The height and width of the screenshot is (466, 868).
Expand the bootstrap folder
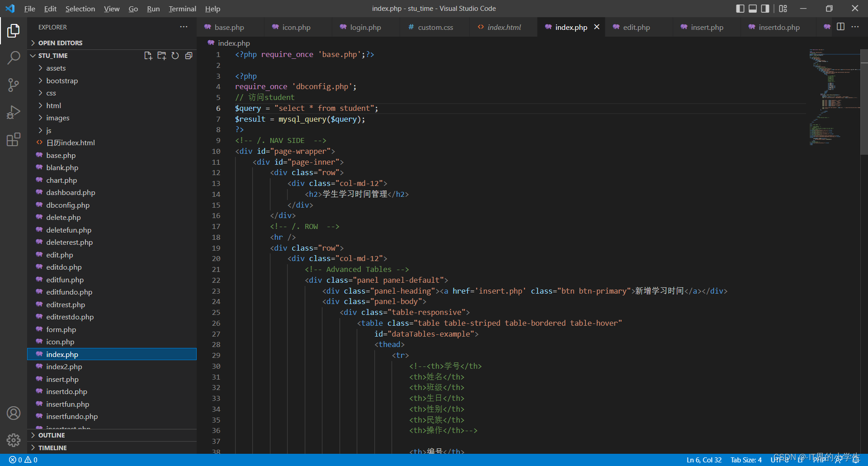point(112,81)
